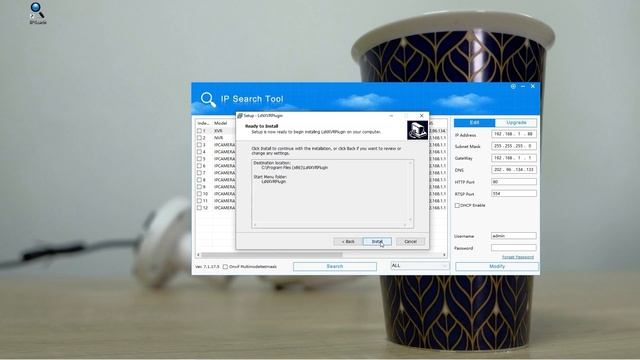This screenshot has width=640, height=360.
Task: Select the XVR model cell in row 1
Action: 219,131
